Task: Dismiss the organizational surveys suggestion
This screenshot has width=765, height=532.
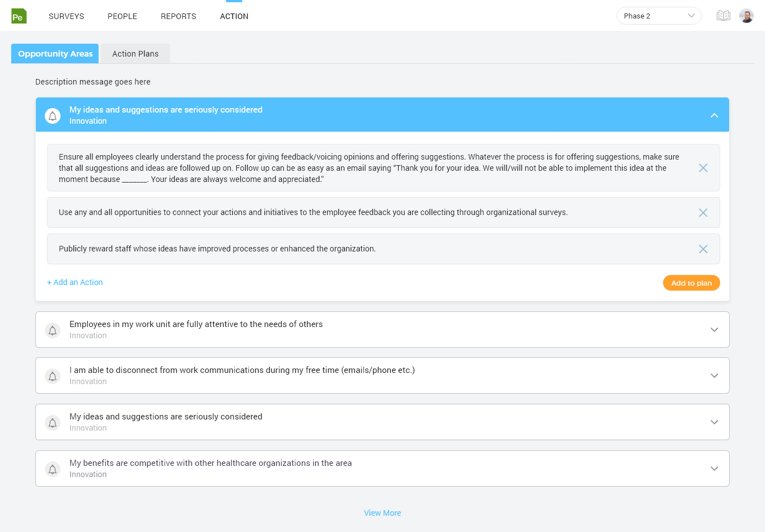Action: point(703,212)
